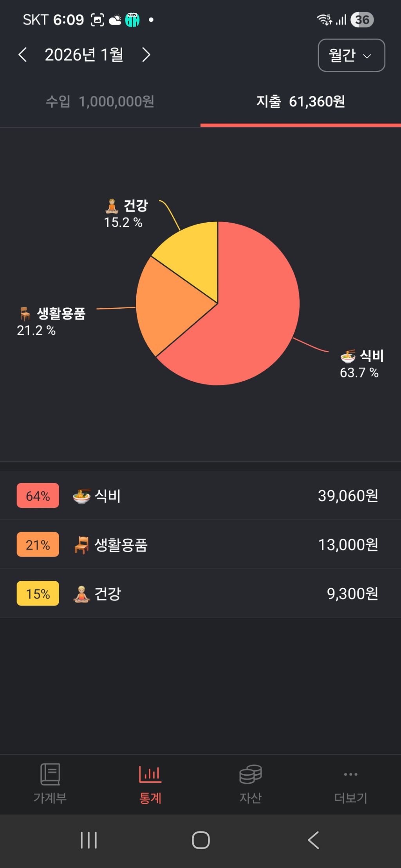Tap the 건강 meditation icon in list
The width and height of the screenshot is (401, 868).
(81, 594)
